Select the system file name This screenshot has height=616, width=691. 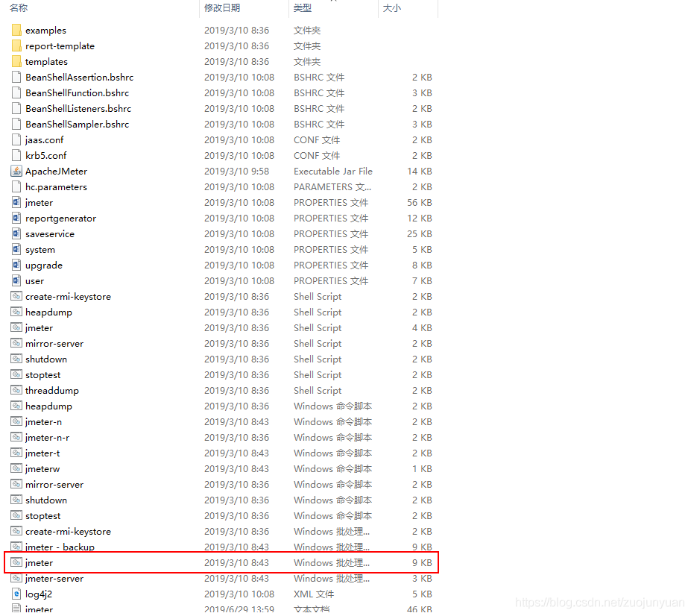click(x=40, y=250)
